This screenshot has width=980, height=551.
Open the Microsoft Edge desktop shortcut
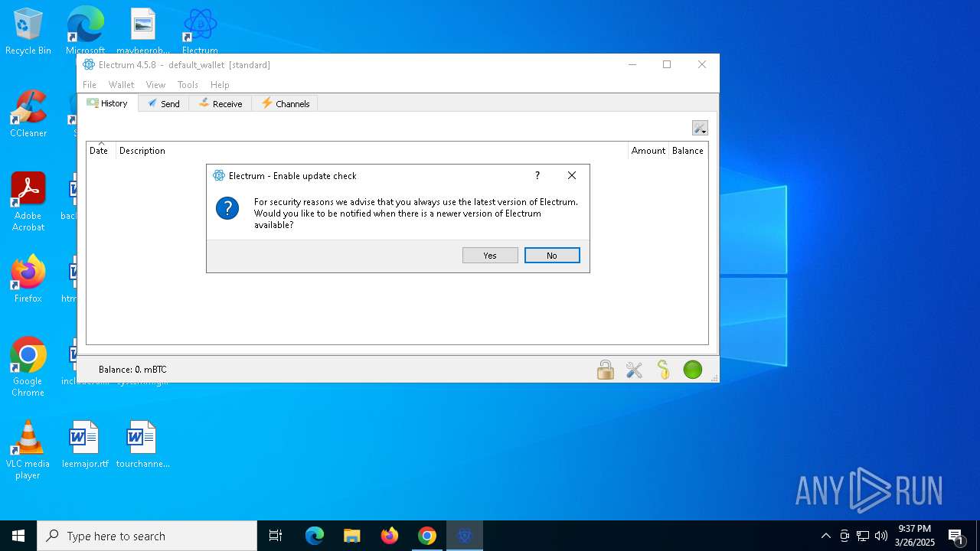85,32
